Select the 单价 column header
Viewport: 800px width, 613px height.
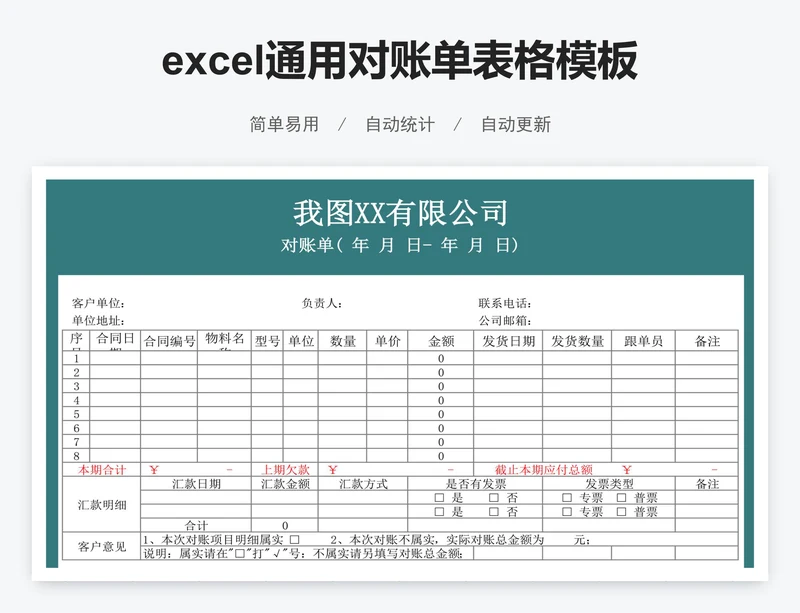tap(387, 341)
